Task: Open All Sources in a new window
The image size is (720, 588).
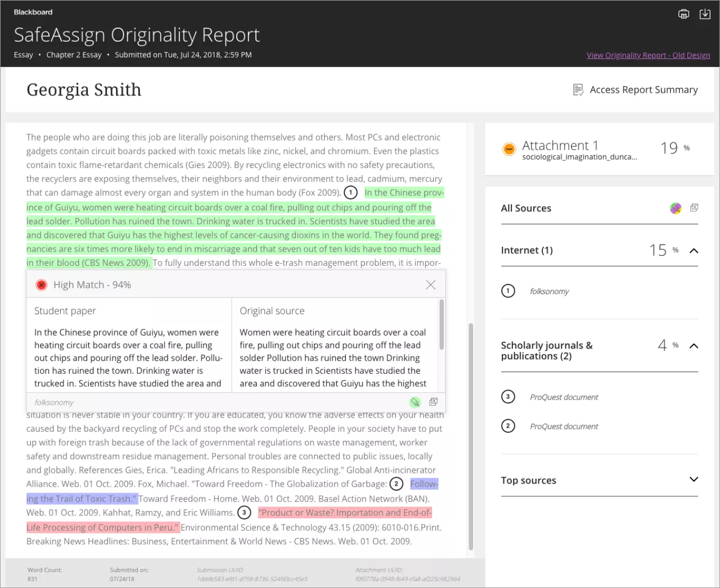Action: (x=694, y=208)
